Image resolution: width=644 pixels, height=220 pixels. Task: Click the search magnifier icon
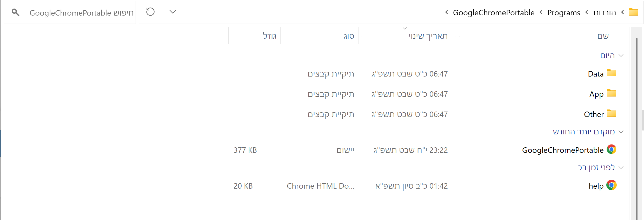[x=16, y=12]
